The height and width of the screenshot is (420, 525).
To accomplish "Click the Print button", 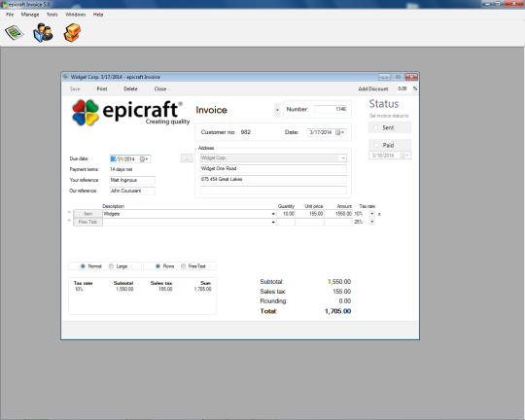I will pos(102,88).
